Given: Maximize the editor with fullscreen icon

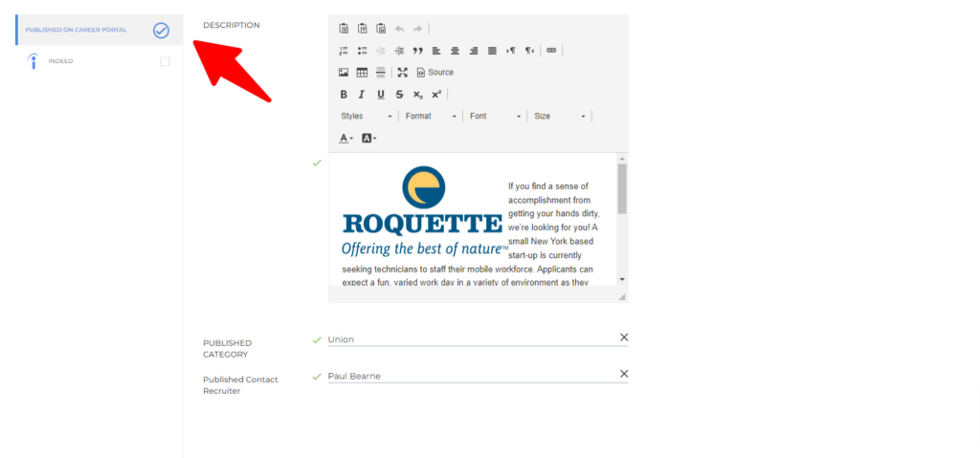Looking at the screenshot, I should click(x=402, y=73).
